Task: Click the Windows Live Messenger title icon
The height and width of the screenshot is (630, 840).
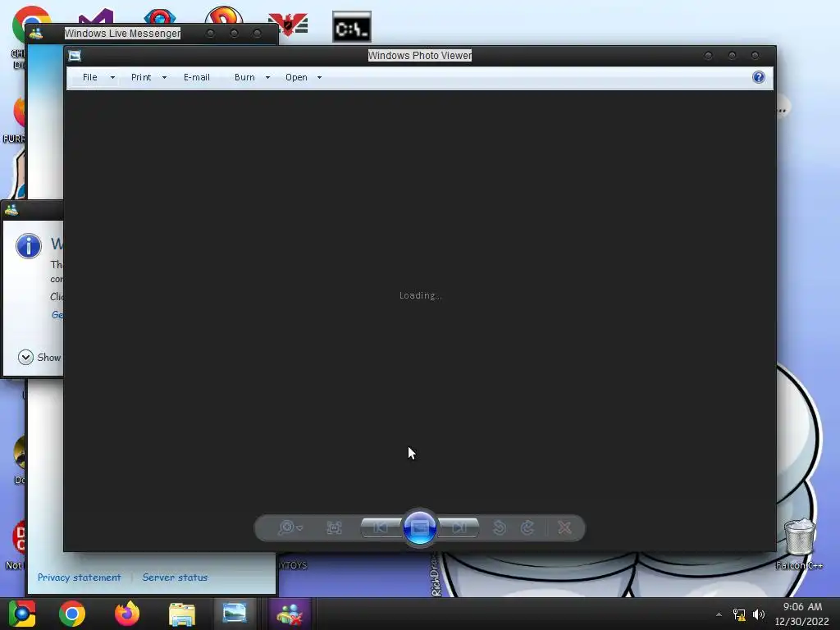Action: 36,34
